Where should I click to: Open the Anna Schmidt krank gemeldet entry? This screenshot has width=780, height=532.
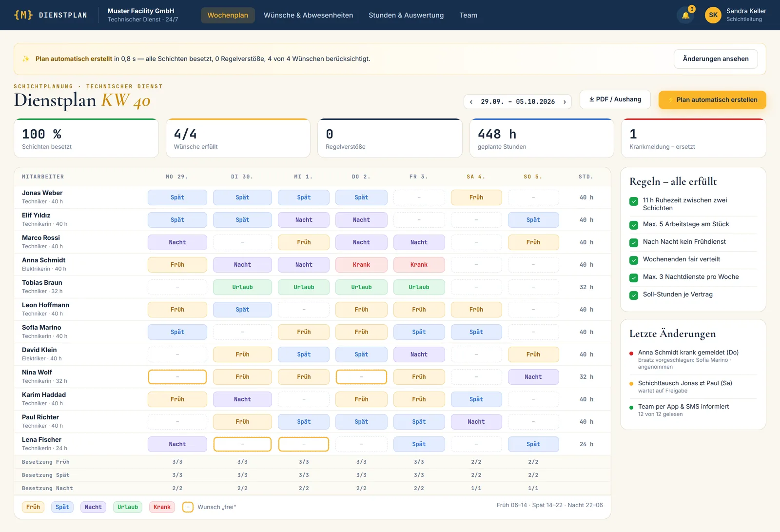pyautogui.click(x=693, y=359)
